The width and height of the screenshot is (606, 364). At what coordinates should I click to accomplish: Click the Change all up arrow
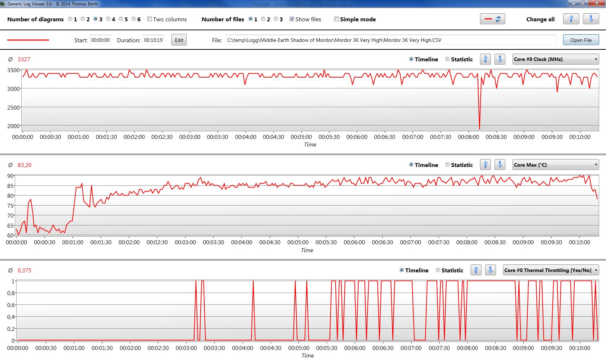coord(571,19)
